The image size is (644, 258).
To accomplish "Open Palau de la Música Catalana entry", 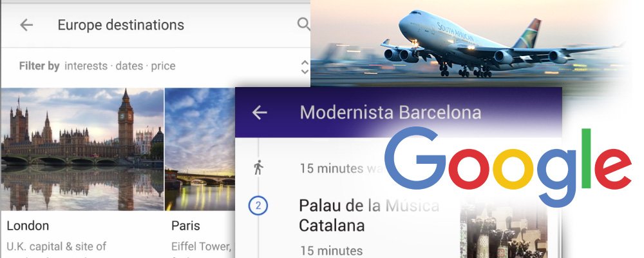I will tap(369, 215).
